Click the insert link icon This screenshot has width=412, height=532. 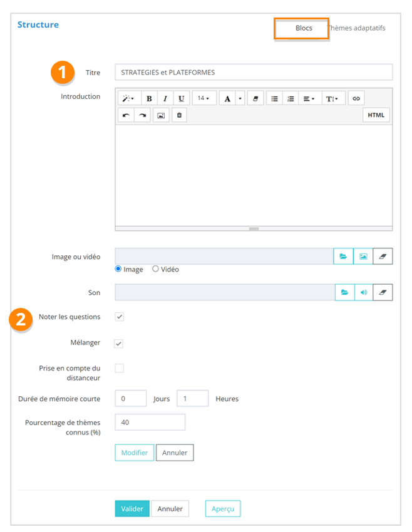tap(356, 99)
